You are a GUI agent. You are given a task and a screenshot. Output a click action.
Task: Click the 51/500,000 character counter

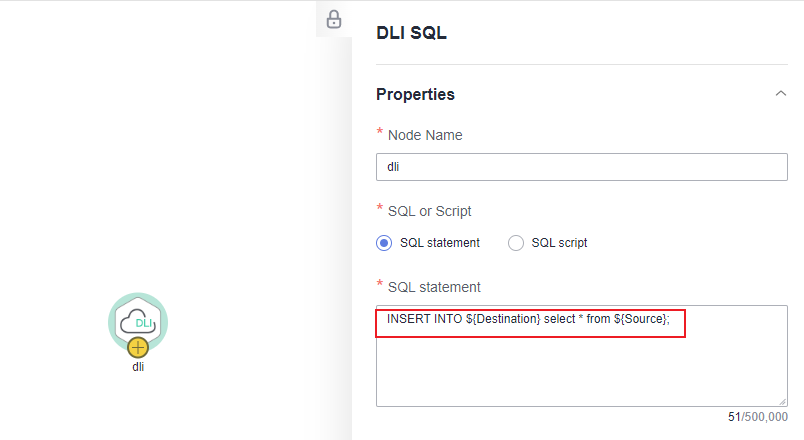(757, 417)
